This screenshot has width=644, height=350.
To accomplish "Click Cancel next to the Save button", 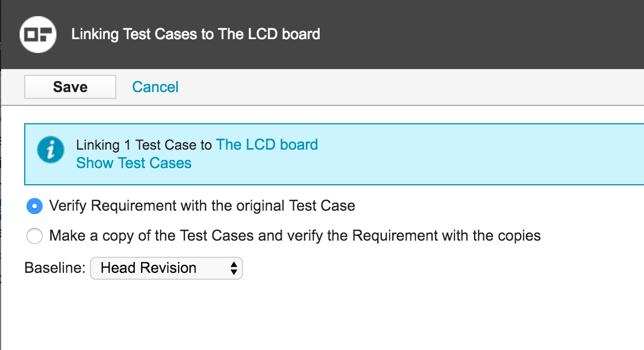I will coord(155,86).
